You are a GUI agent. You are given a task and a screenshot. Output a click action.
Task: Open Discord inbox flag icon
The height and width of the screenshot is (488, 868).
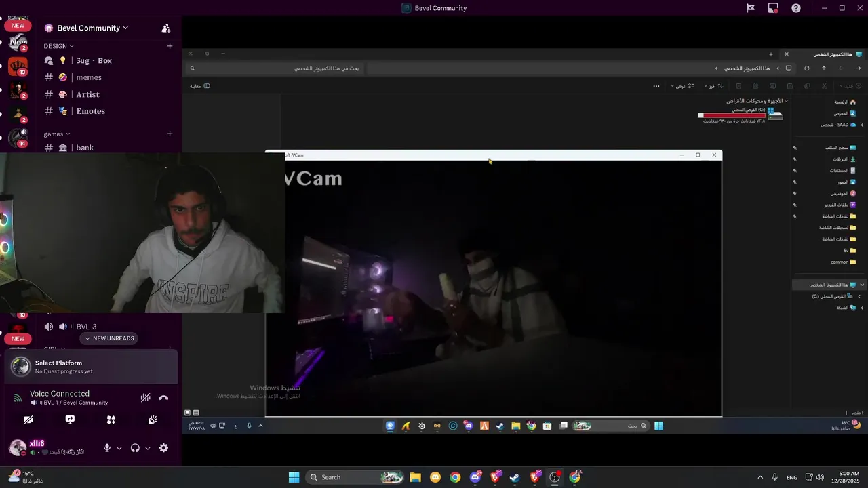[x=751, y=8]
